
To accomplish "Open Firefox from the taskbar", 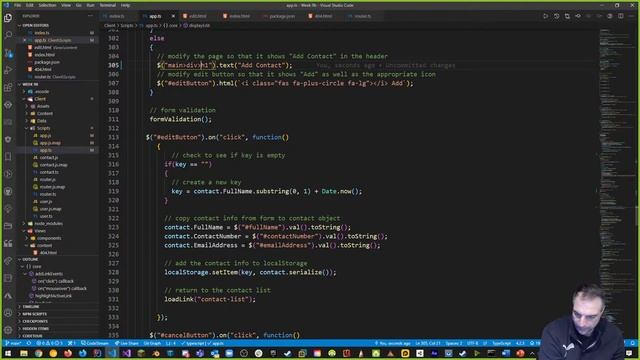I will pyautogui.click(x=68, y=353).
